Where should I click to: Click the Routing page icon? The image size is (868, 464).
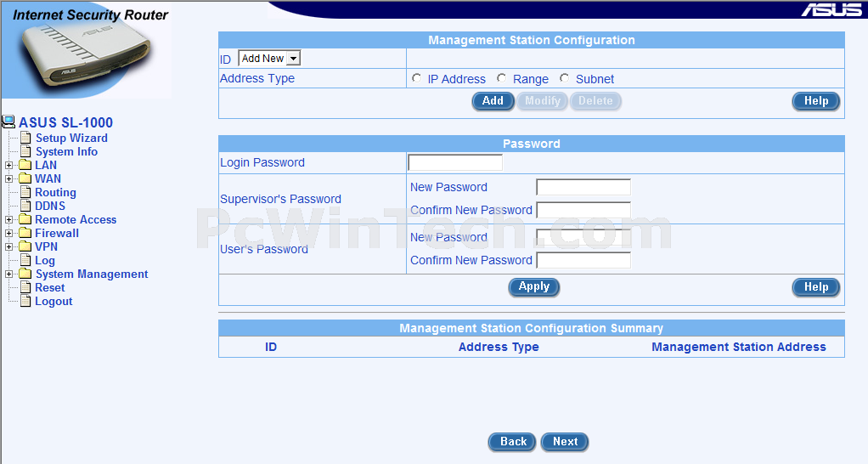25,192
